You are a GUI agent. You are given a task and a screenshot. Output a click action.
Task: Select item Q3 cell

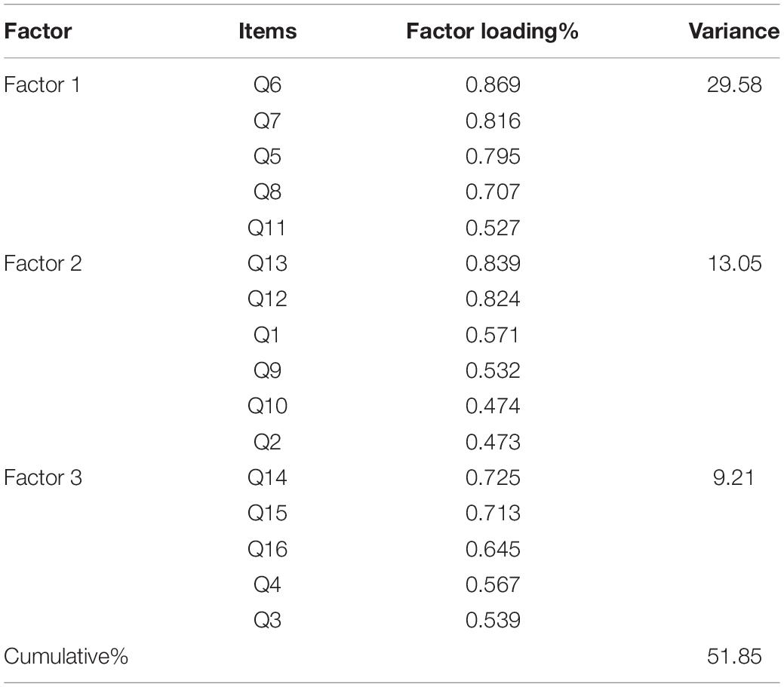pos(268,620)
